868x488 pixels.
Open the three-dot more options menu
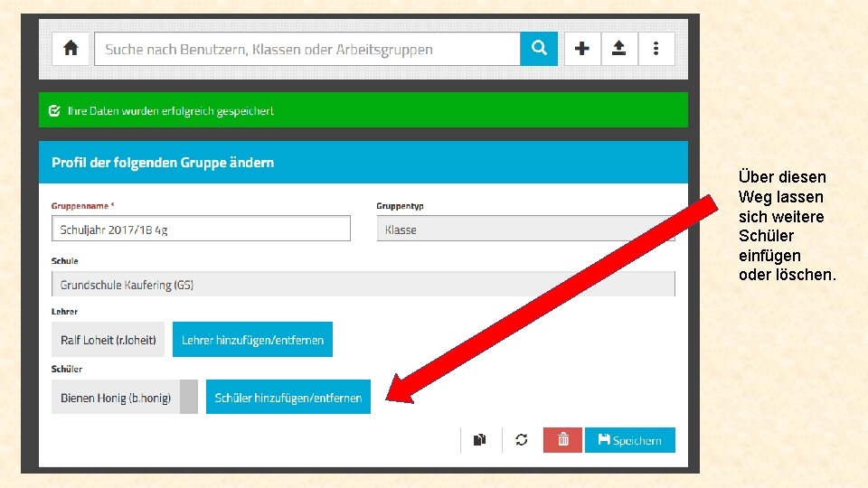(656, 49)
